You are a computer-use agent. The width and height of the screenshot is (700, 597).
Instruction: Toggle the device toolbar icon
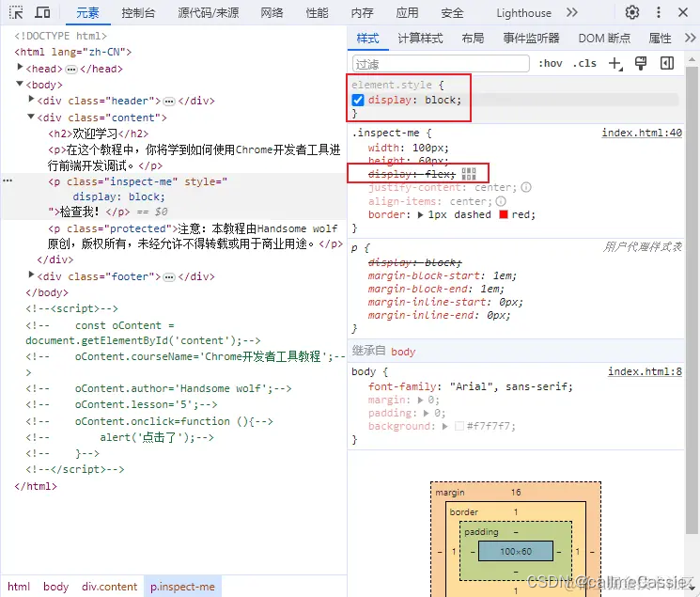(x=42, y=12)
